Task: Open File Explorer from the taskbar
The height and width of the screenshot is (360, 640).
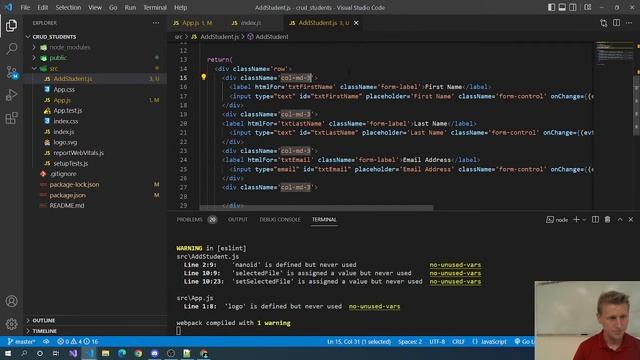Action: (106, 353)
